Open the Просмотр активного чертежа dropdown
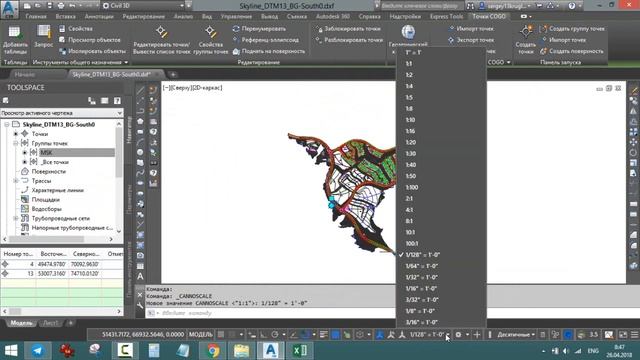The image size is (640, 360). 62,113
